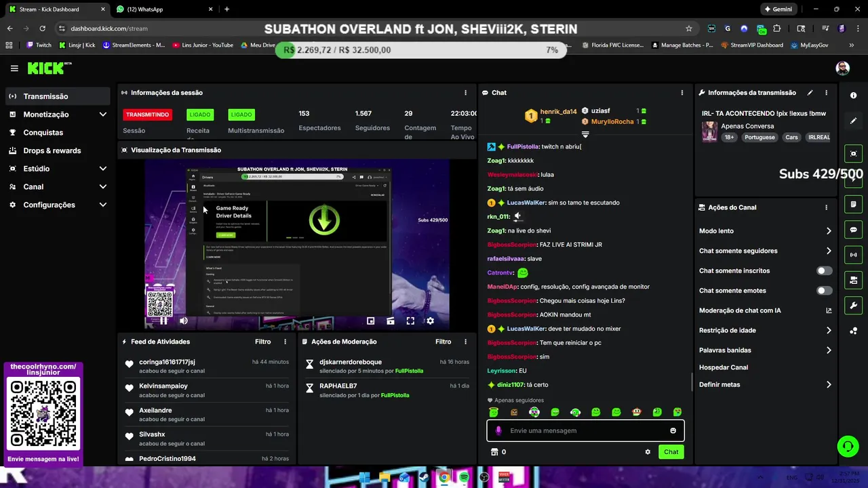This screenshot has width=868, height=488.
Task: Open a new browser tab
Action: coord(226,9)
